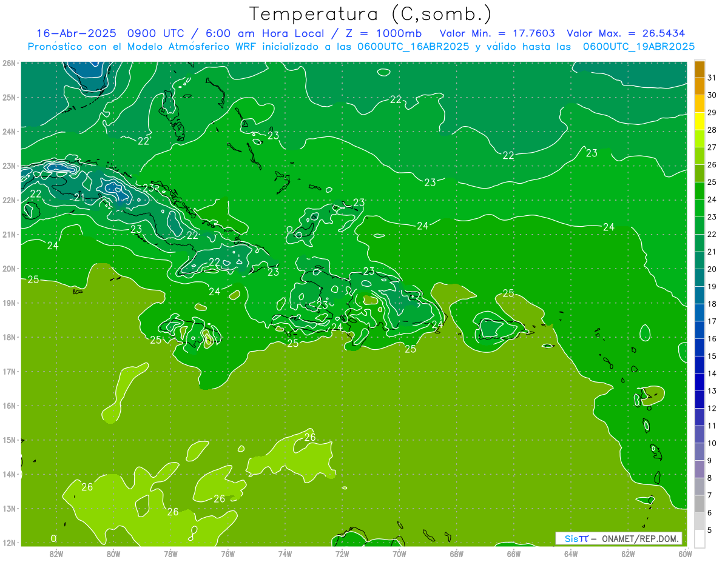This screenshot has height=562, width=728.
Task: Click the "21" contour label over western Cuba
Action: coord(79,197)
